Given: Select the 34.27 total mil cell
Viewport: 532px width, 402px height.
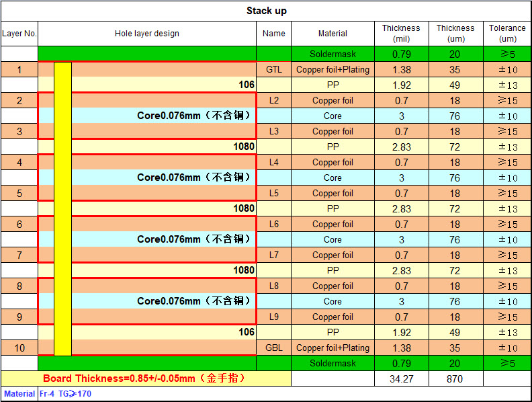Looking at the screenshot, I should pos(402,378).
